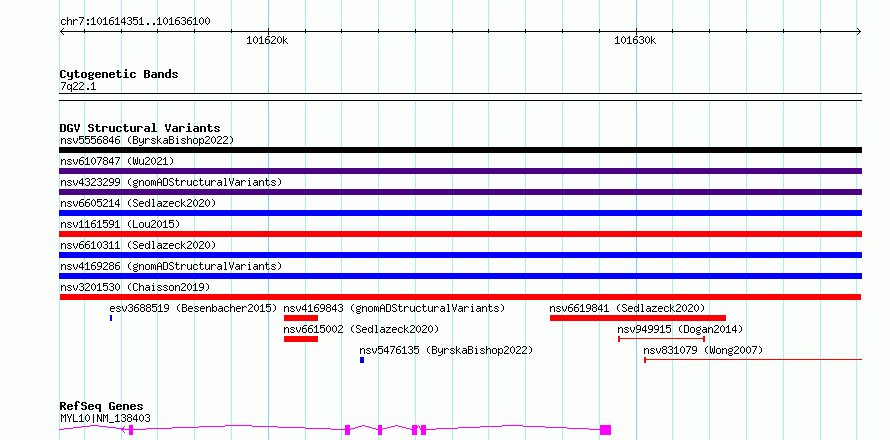Image resolution: width=890 pixels, height=440 pixels.
Task: Open variant label nsv6610311 (Sedlazeck2020)
Action: 138,245
